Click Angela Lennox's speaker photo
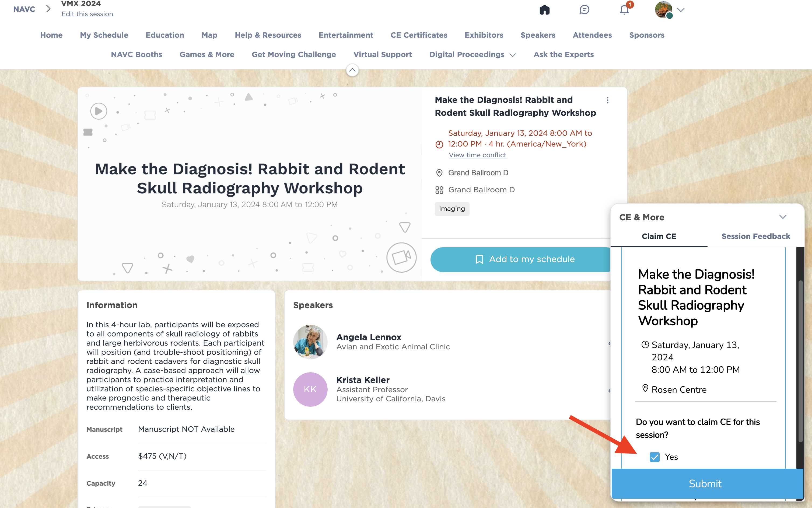 point(310,342)
